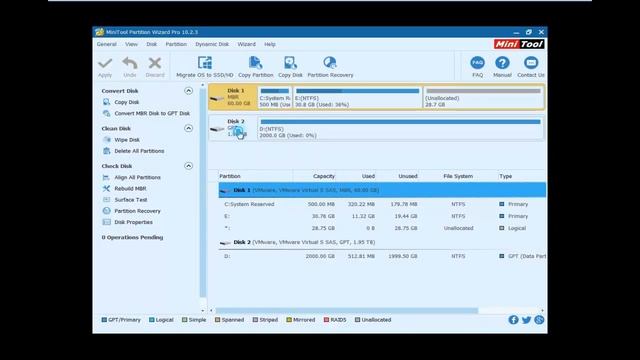Open the Disk menu

coord(151,44)
